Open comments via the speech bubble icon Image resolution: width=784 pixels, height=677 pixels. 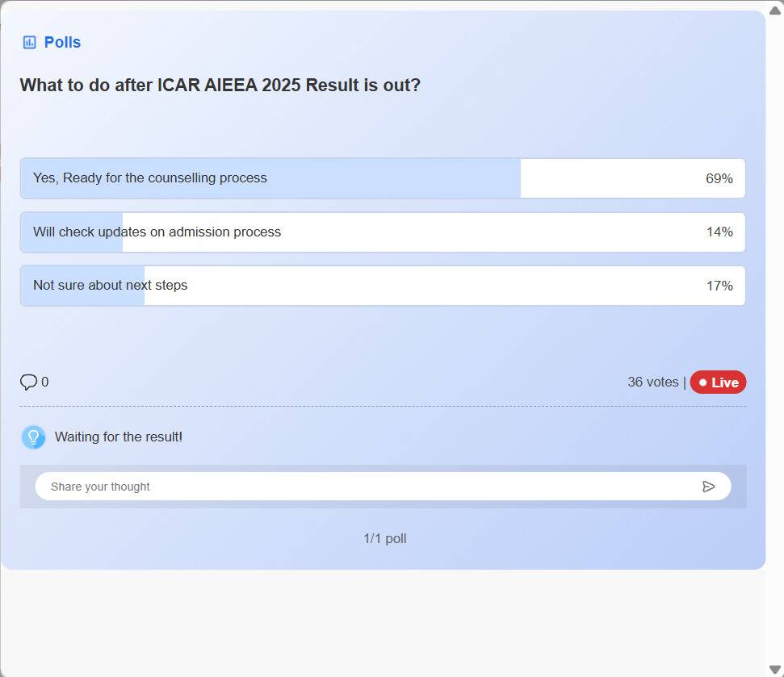[28, 382]
